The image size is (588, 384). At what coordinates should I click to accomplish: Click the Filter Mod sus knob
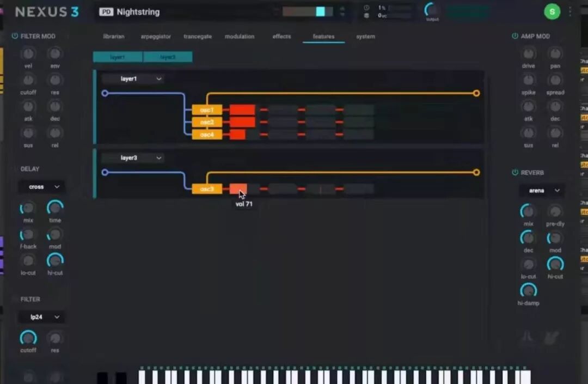28,133
